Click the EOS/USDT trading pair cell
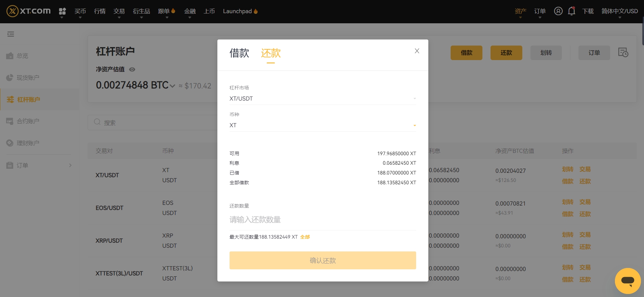 (110, 208)
